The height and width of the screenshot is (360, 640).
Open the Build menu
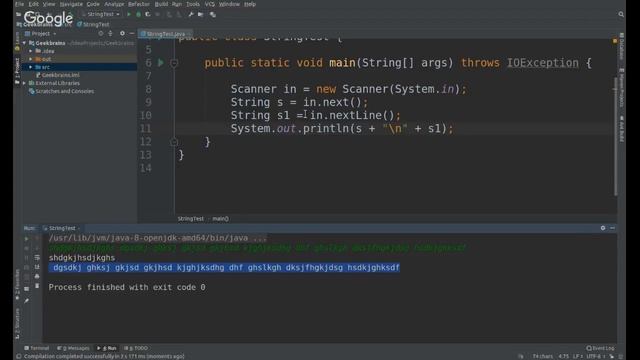(x=161, y=4)
